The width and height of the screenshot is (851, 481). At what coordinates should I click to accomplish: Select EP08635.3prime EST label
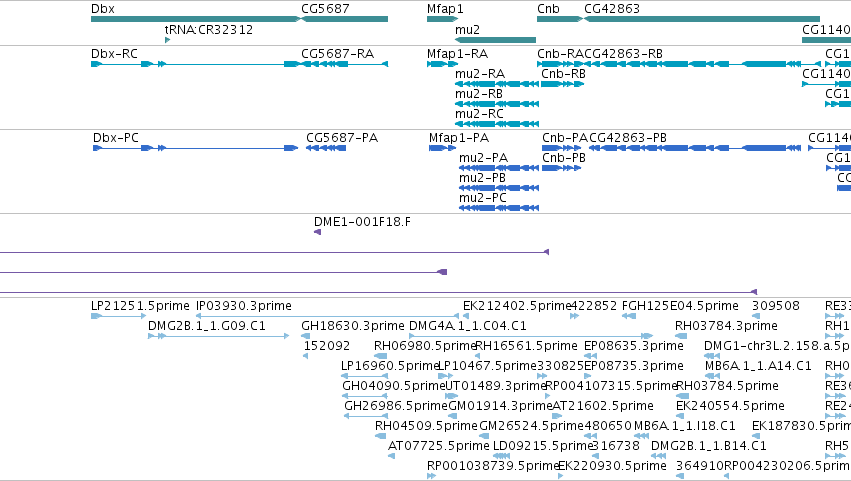pyautogui.click(x=633, y=346)
